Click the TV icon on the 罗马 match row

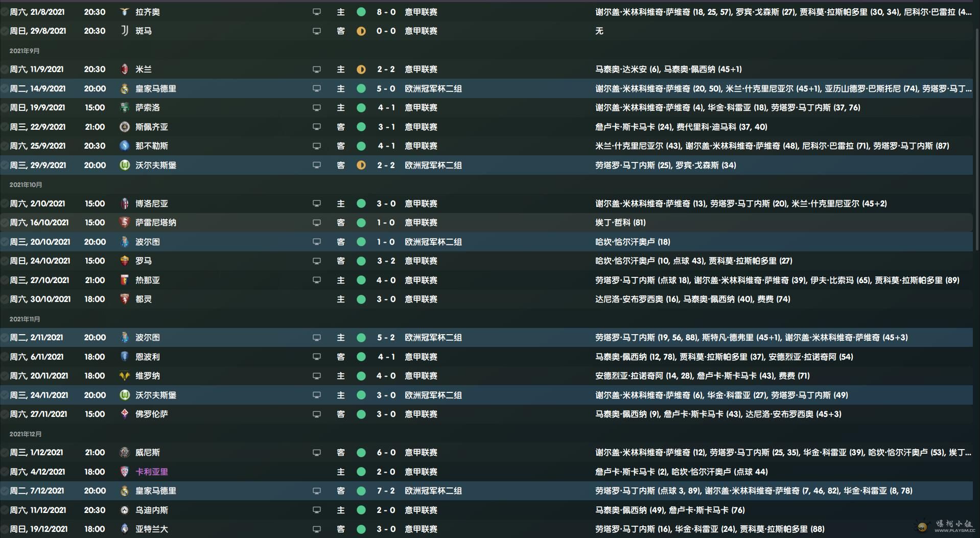tap(317, 261)
